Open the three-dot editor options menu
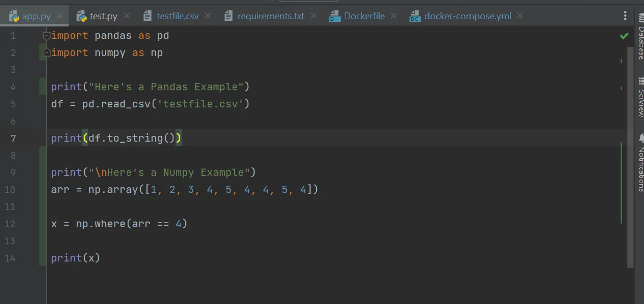644x304 pixels. tap(625, 16)
